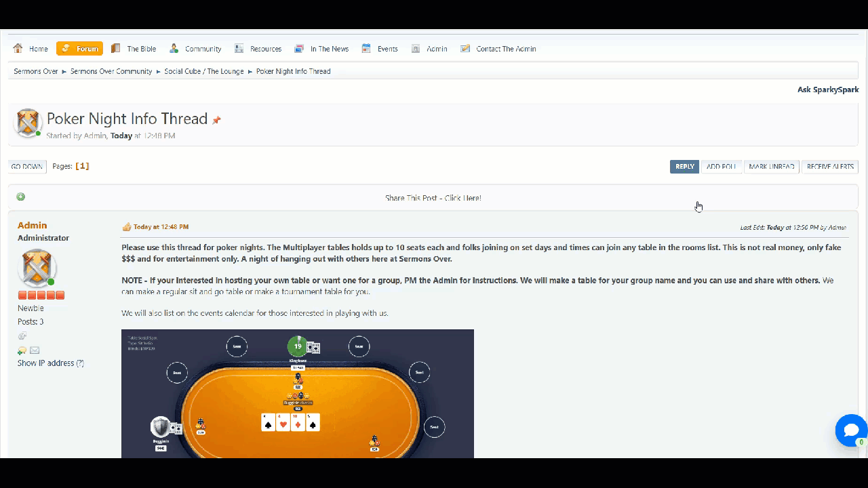The image size is (868, 488).
Task: Click the pushpin icon next to thread title
Action: coord(216,121)
